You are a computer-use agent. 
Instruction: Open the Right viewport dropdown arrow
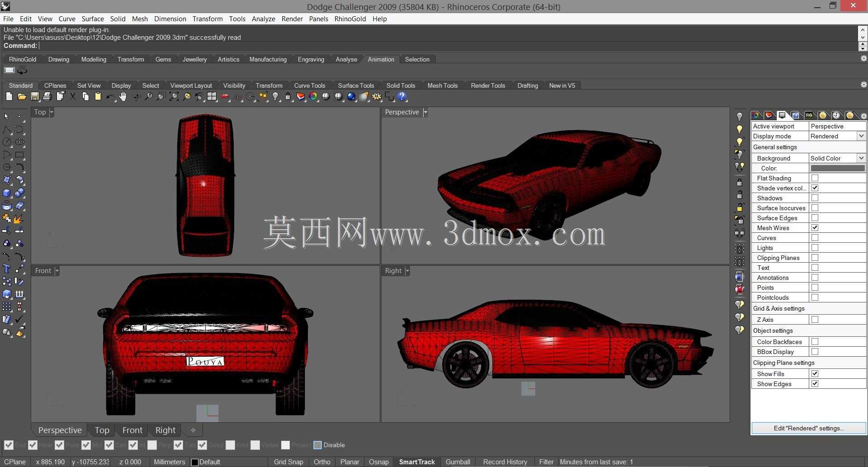[x=407, y=271]
